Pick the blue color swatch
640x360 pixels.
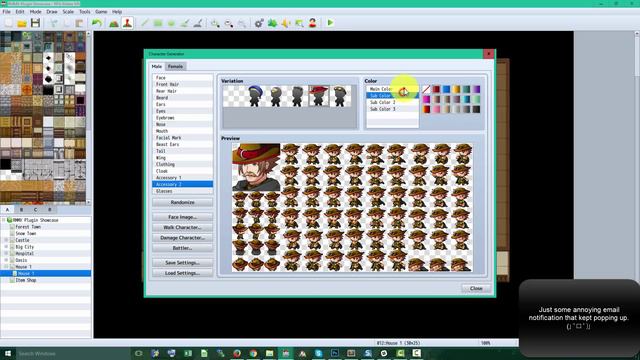tap(446, 89)
